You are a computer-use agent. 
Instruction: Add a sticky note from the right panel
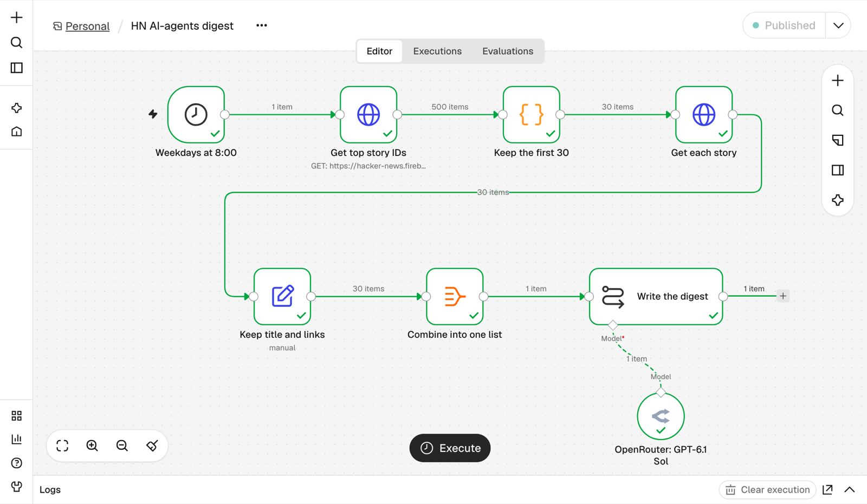point(838,140)
